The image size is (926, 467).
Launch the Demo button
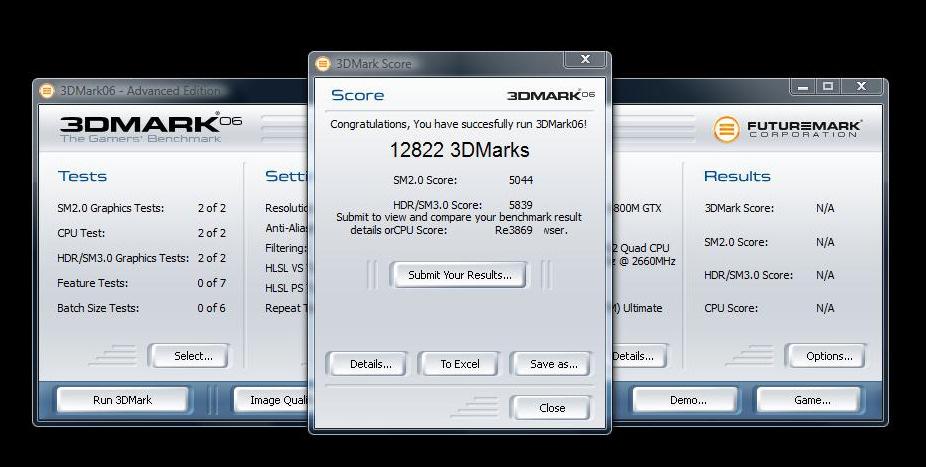click(x=687, y=400)
